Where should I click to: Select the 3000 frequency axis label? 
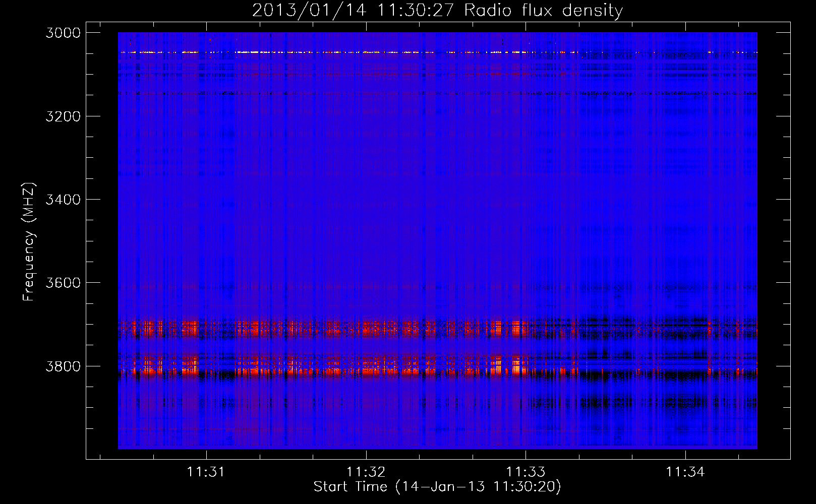click(63, 33)
